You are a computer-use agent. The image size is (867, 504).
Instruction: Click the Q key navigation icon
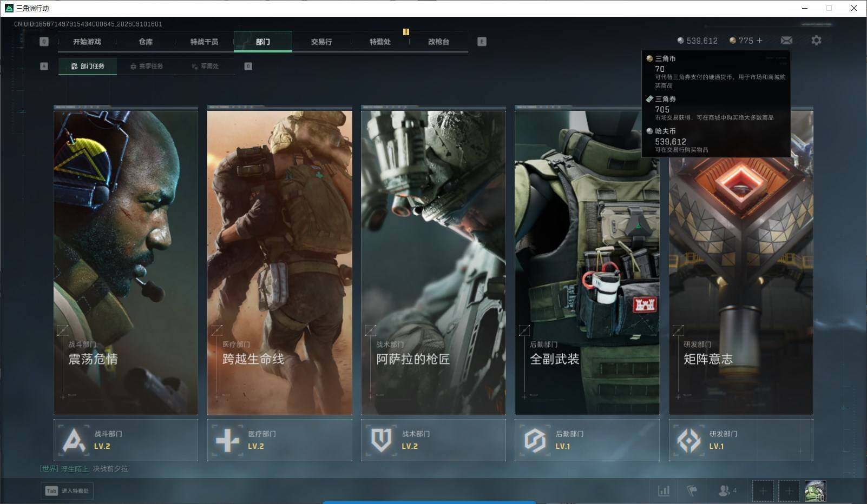(44, 42)
